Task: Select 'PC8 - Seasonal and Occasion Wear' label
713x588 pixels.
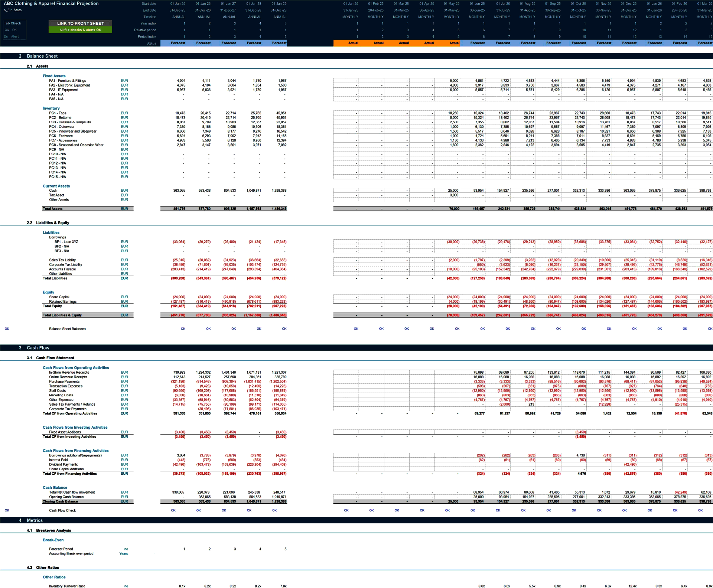Action: coord(76,145)
